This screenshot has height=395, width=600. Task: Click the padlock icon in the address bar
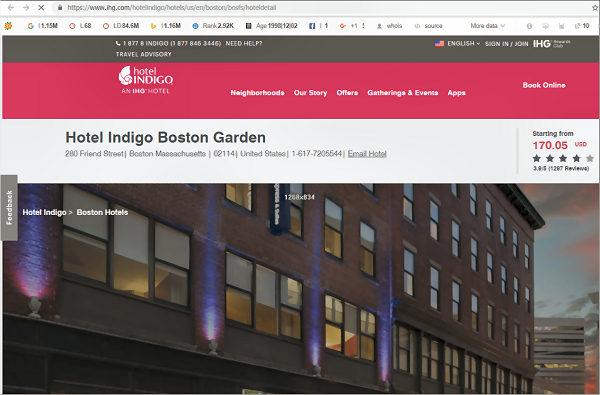click(x=60, y=8)
